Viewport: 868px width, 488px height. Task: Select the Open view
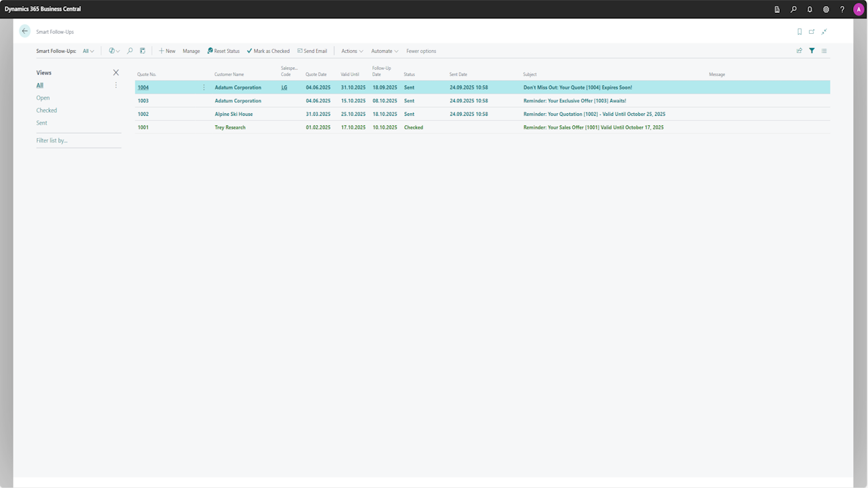coord(43,98)
